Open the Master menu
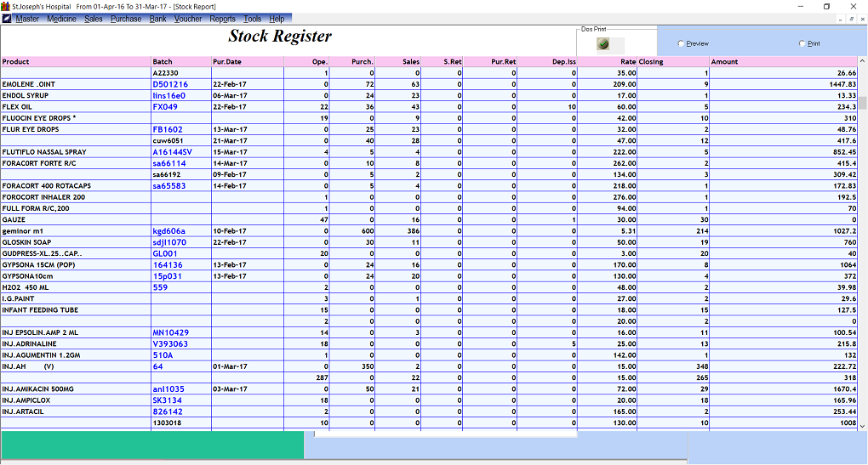Image resolution: width=868 pixels, height=465 pixels. tap(27, 19)
